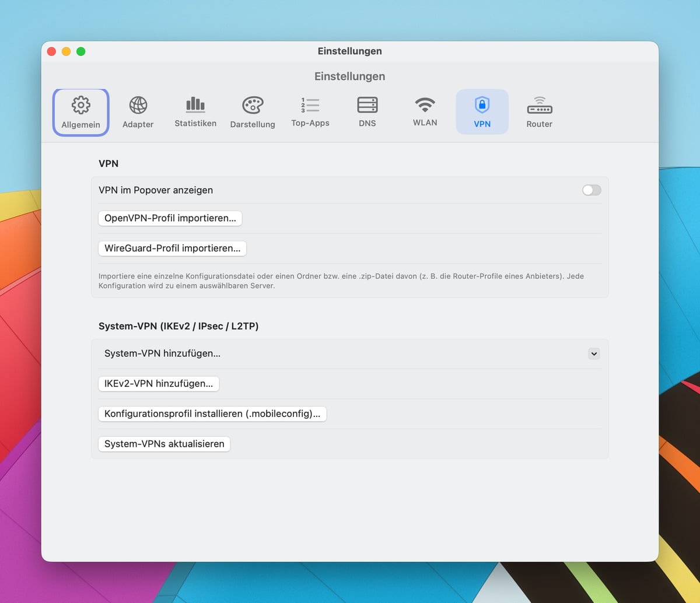Click the 'System-VPN (IKEv2 / IPsec / L2TP)' heading
The width and height of the screenshot is (700, 603).
coord(178,326)
